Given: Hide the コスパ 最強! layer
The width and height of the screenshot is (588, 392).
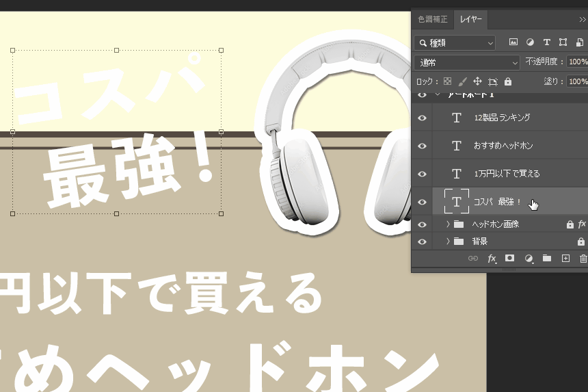Looking at the screenshot, I should pos(422,202).
